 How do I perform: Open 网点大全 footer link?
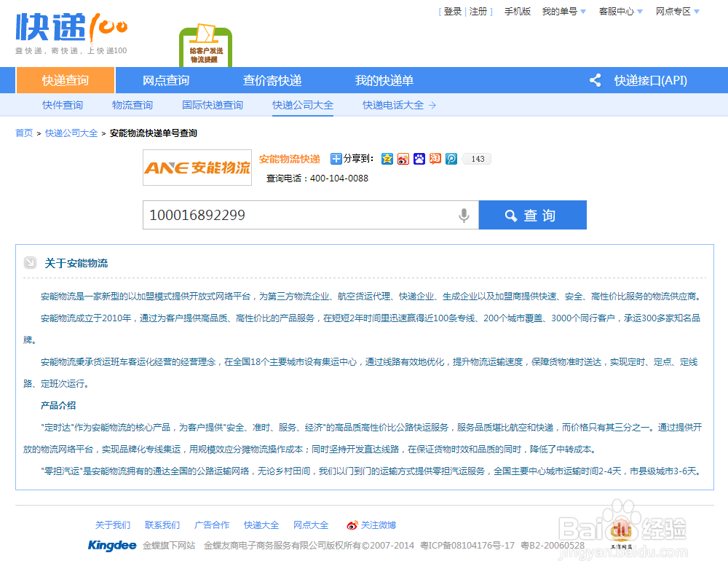(311, 525)
